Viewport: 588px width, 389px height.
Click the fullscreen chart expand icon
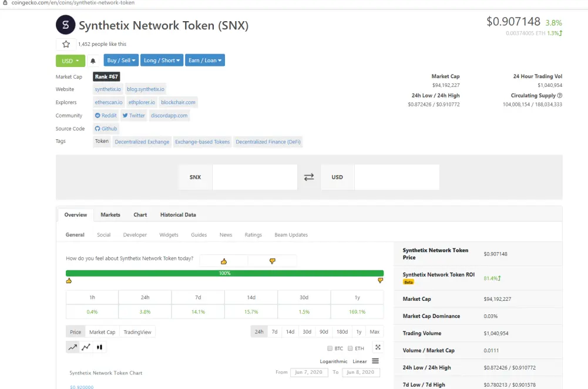[x=378, y=347]
